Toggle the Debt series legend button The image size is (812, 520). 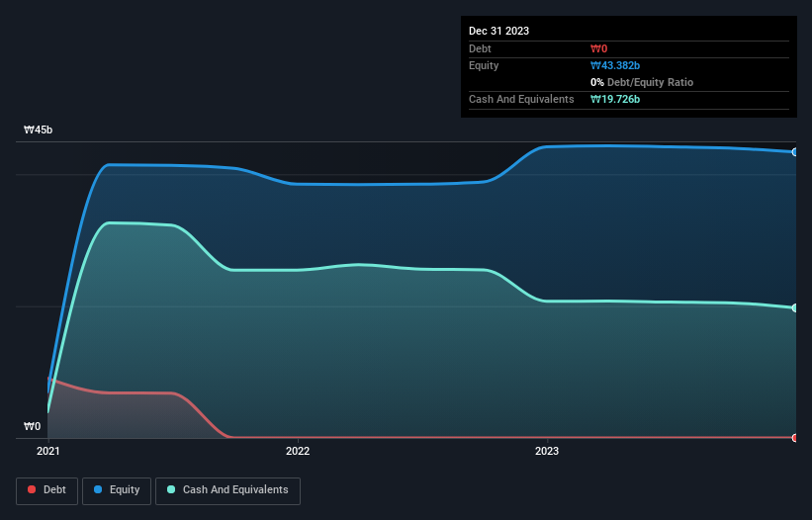coord(47,490)
